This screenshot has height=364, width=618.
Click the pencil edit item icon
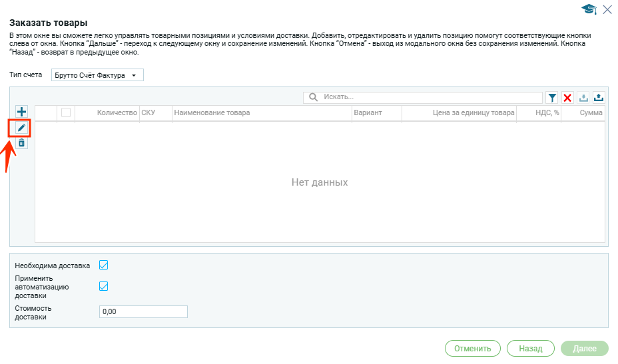21,127
